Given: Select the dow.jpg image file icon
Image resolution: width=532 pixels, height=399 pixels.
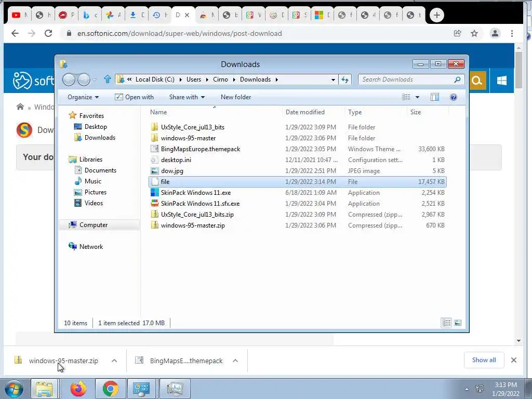Looking at the screenshot, I should pyautogui.click(x=155, y=171).
